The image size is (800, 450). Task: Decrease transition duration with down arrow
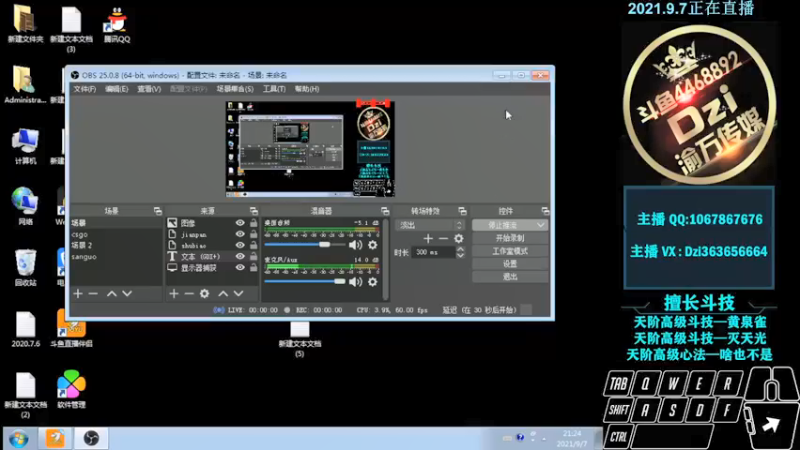point(460,255)
